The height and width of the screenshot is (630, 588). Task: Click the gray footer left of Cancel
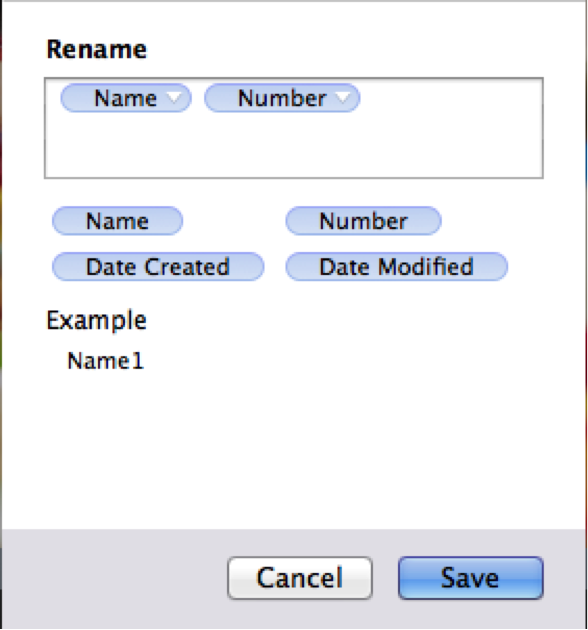pos(115,578)
